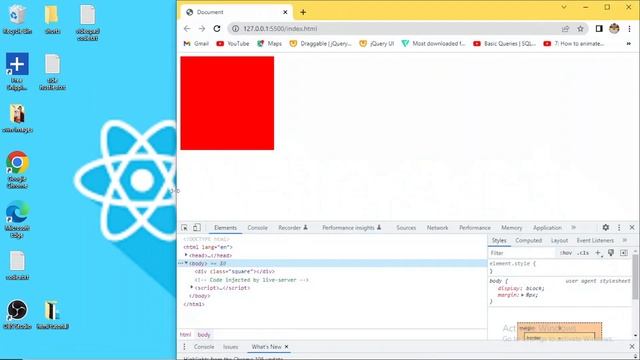Open the Application tab
The image size is (640, 360).
[x=547, y=228]
